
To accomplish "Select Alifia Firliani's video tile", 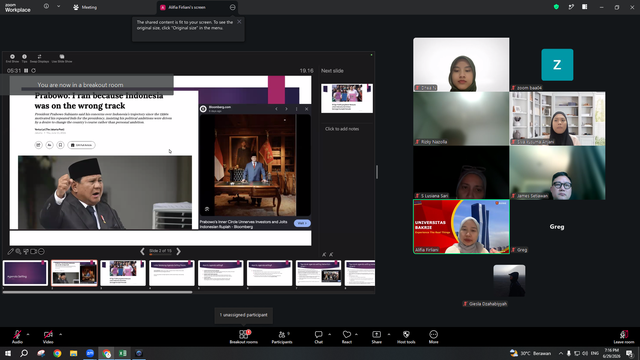I will click(461, 227).
